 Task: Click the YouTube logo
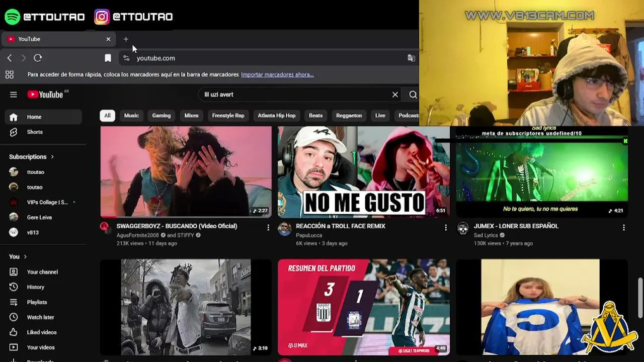pyautogui.click(x=45, y=95)
